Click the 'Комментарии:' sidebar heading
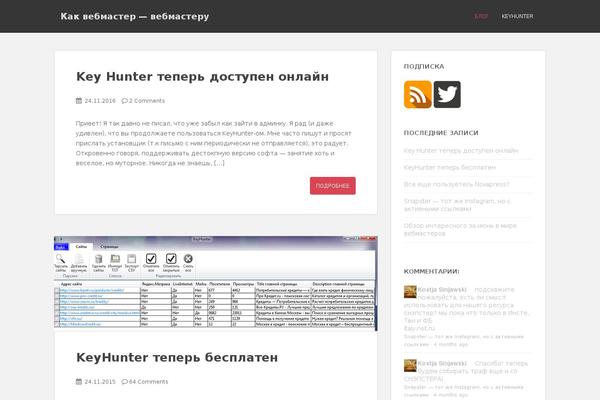600x400 pixels. pyautogui.click(x=432, y=271)
